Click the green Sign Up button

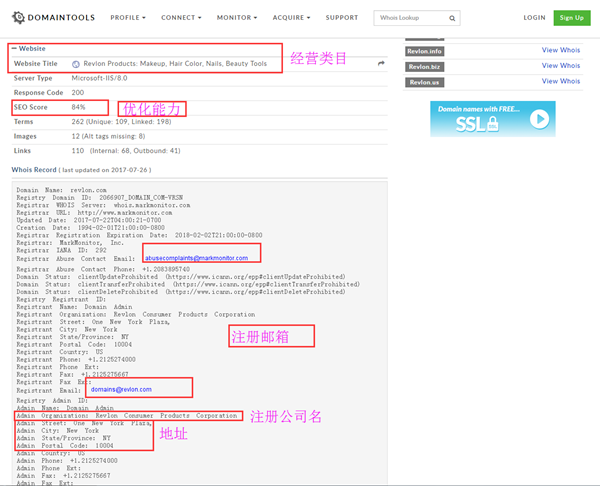tap(572, 18)
